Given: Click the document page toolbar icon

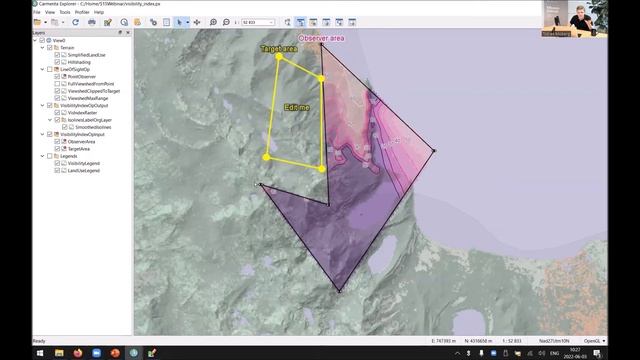Looking at the screenshot, I should [x=167, y=22].
